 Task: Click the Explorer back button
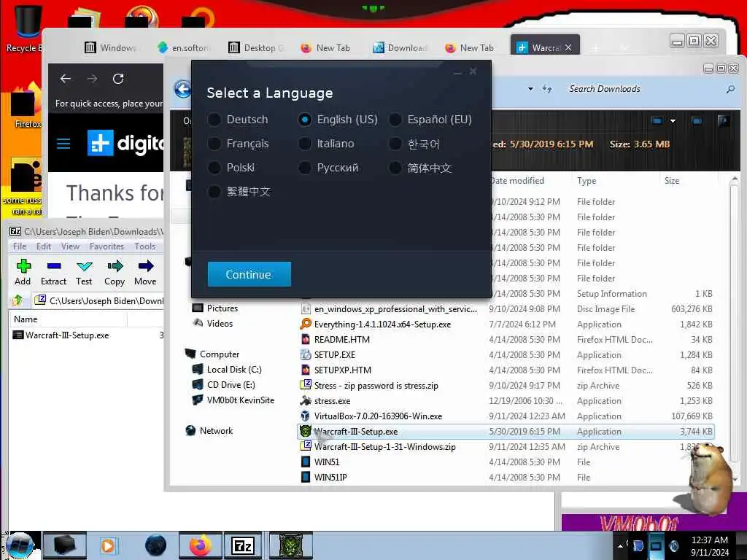pyautogui.click(x=183, y=89)
